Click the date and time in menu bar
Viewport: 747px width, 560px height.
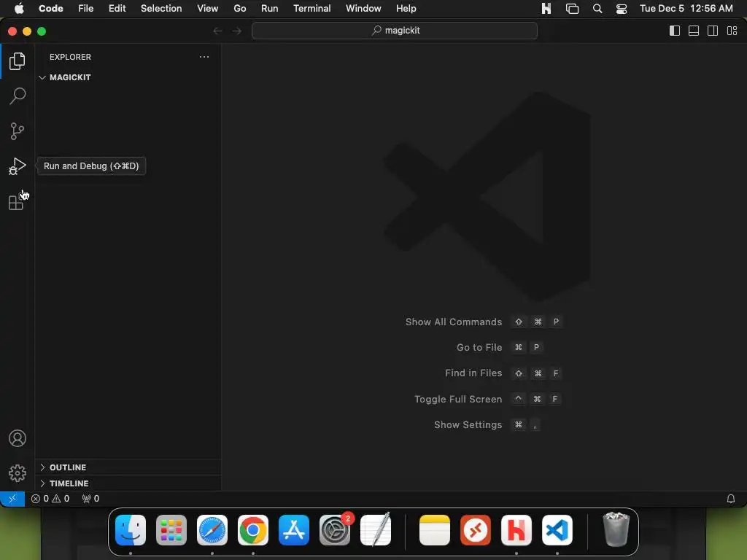click(x=686, y=8)
